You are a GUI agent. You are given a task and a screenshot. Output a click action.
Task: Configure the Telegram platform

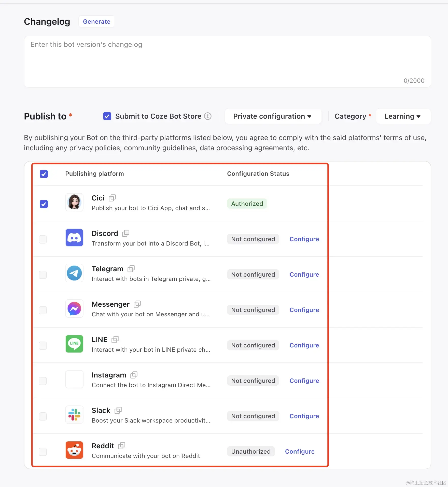click(304, 275)
